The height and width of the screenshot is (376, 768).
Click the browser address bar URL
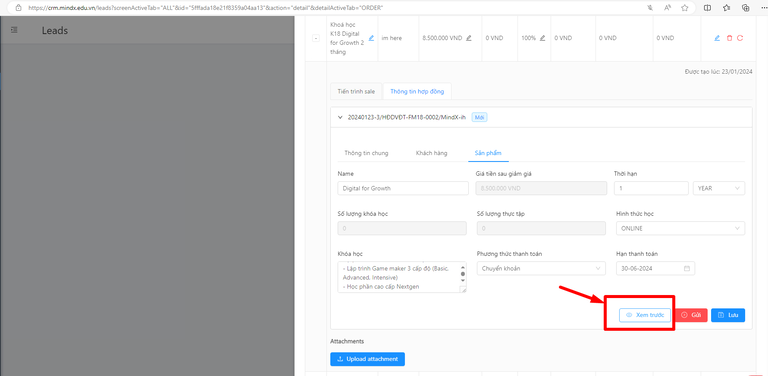point(206,8)
